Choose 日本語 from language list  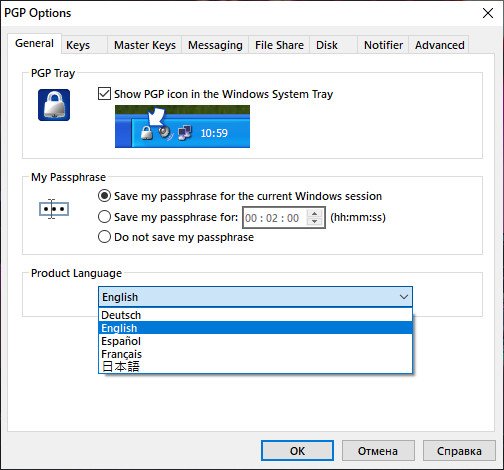pos(256,366)
